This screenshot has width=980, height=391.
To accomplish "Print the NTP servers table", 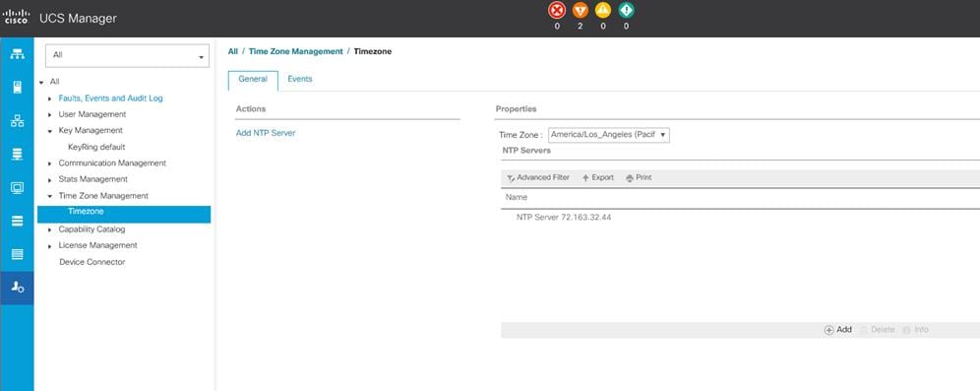I will pyautogui.click(x=639, y=177).
